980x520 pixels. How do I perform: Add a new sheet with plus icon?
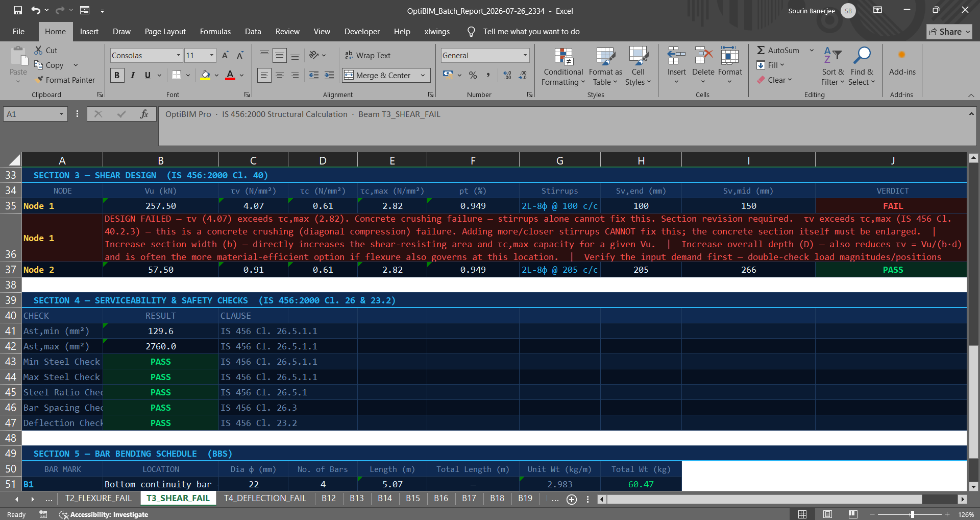(572, 499)
